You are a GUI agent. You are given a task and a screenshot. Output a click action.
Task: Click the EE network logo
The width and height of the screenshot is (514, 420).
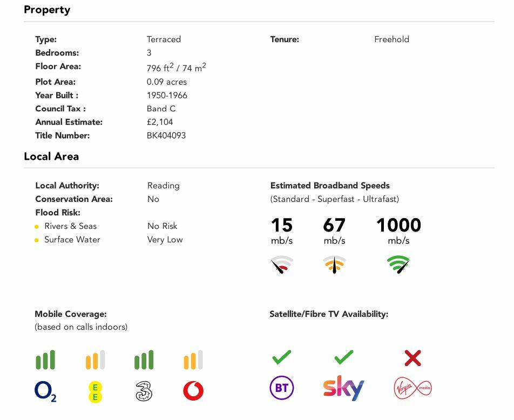95,391
